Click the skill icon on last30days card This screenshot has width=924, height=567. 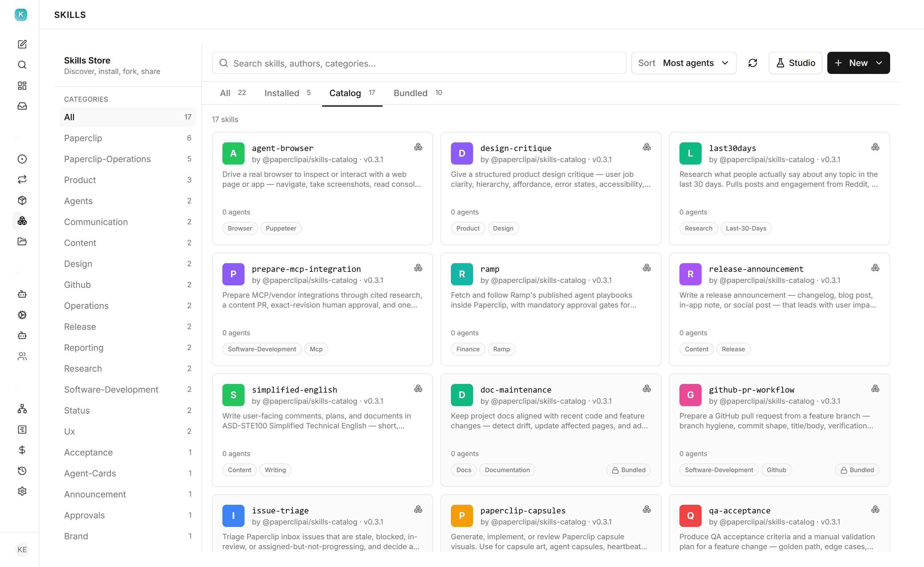tap(875, 147)
